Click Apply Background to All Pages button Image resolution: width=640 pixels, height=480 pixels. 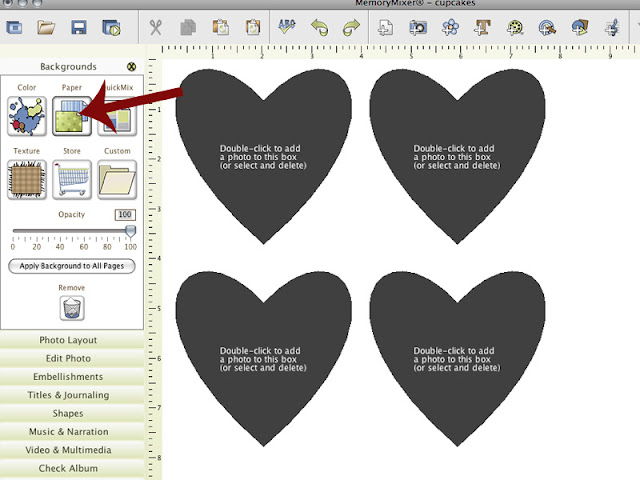tap(72, 266)
